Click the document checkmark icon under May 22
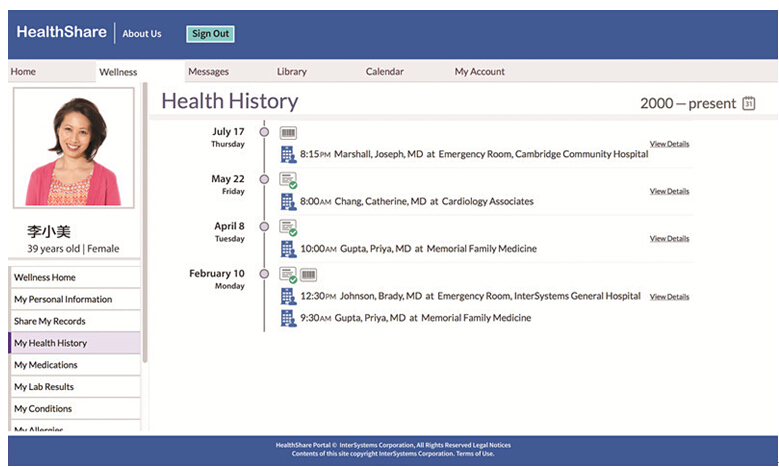Screen dimensions: 779x467 coord(288,180)
